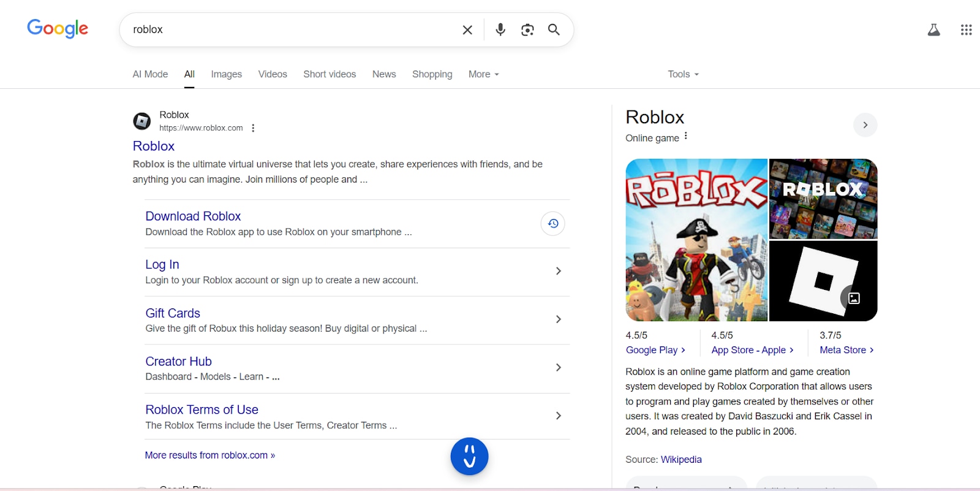Click the Roblox knowledge panel title
Screen dimensions: 980x491
pyautogui.click(x=655, y=117)
